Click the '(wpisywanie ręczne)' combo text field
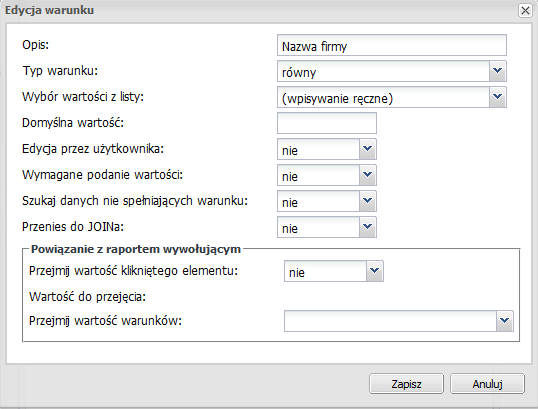The height and width of the screenshot is (409, 538). click(383, 97)
